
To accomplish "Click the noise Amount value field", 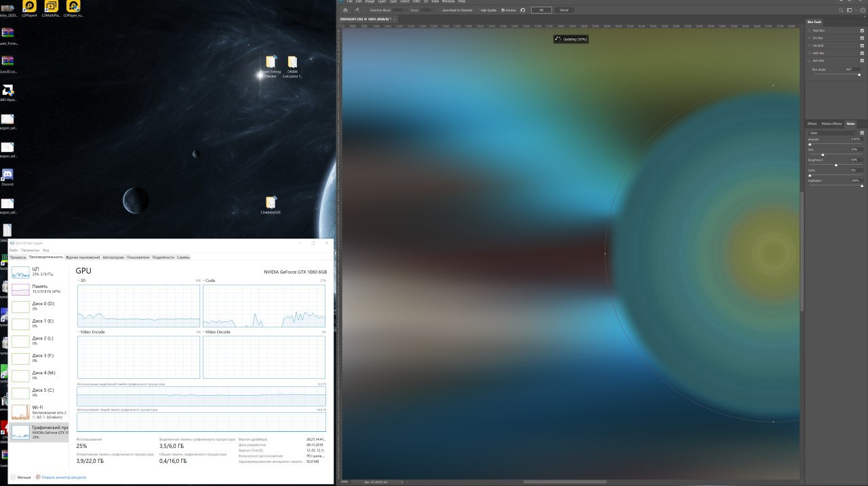I will (856, 139).
